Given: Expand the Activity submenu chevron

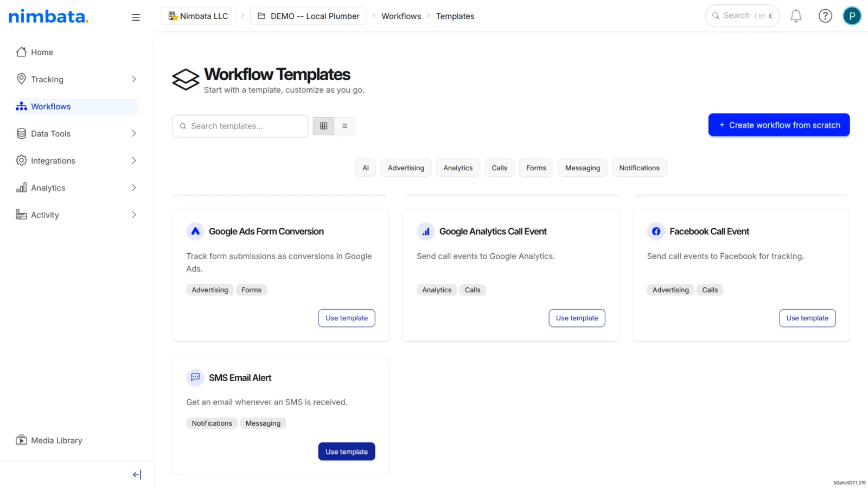Looking at the screenshot, I should click(134, 215).
